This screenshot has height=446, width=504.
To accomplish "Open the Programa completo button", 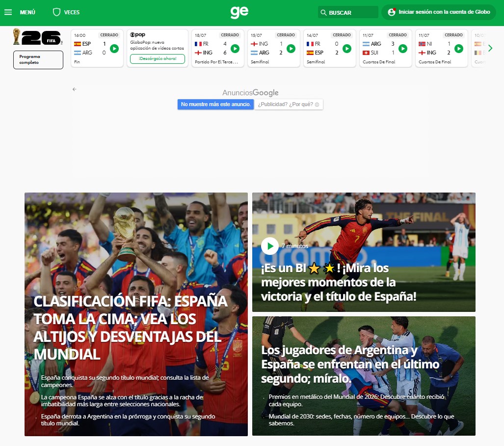I will coord(38,60).
